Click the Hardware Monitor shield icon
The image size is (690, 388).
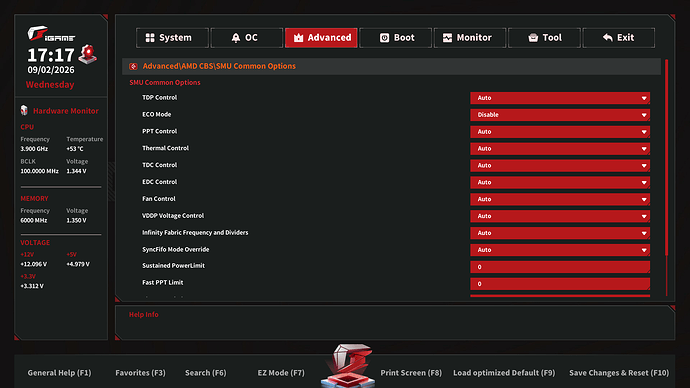[x=24, y=110]
